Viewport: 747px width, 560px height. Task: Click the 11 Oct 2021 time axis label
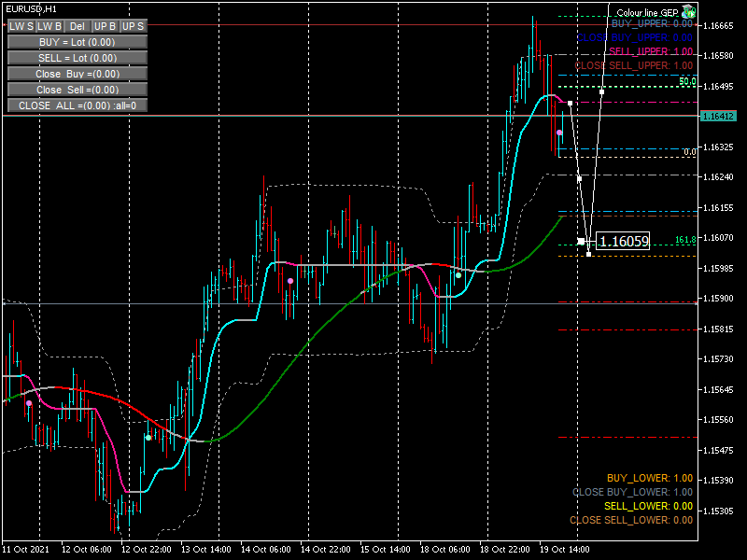[25, 549]
